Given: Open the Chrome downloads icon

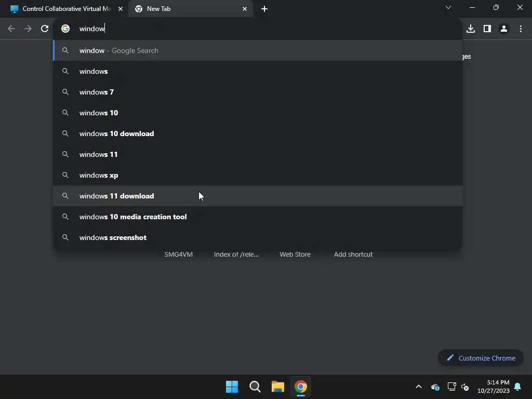Looking at the screenshot, I should coord(471,29).
